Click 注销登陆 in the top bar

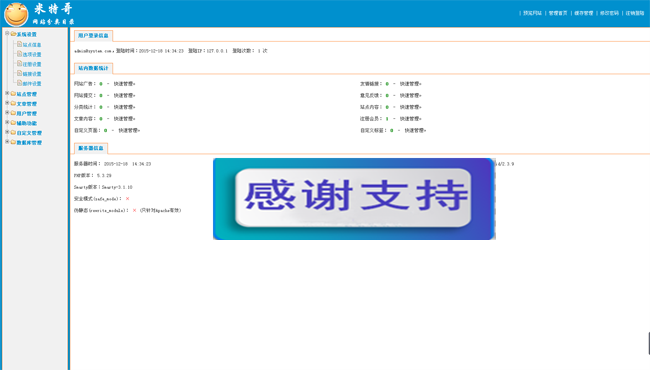(635, 13)
